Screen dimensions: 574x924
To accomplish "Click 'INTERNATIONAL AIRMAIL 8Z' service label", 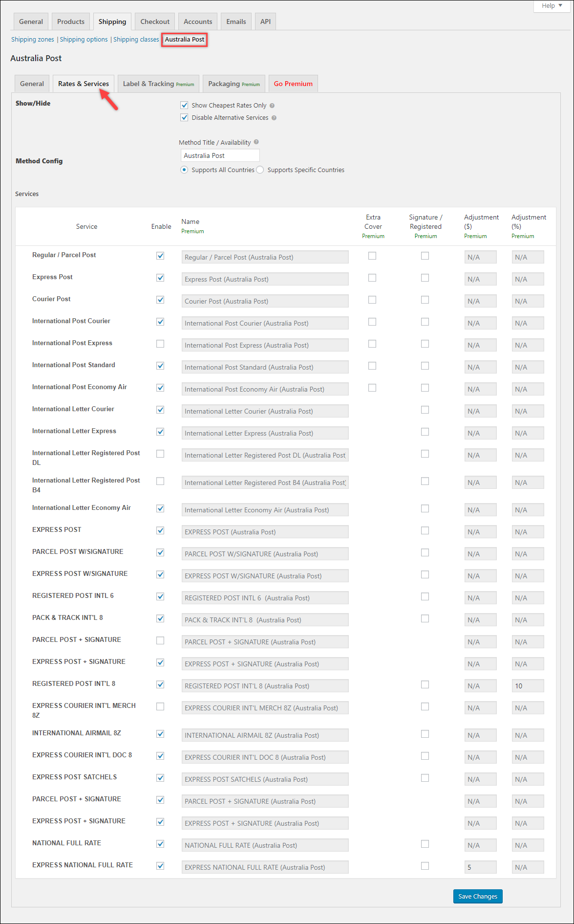I will coord(77,733).
